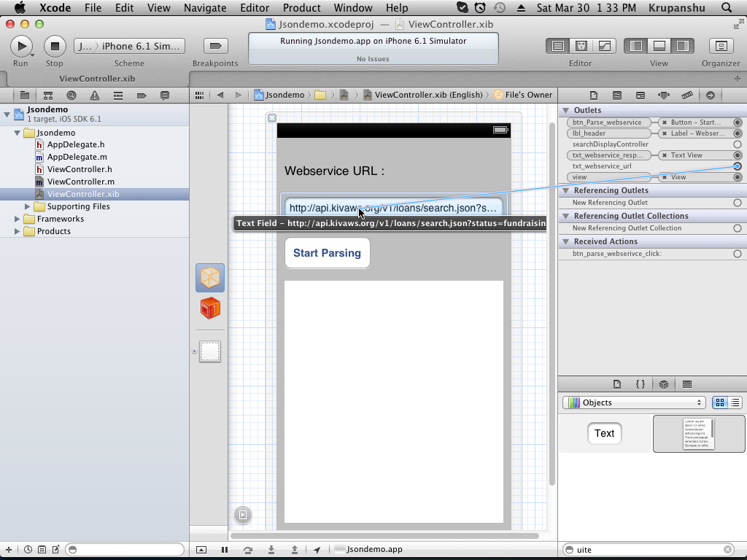Open the Organizer window
The height and width of the screenshot is (560, 747).
720,46
